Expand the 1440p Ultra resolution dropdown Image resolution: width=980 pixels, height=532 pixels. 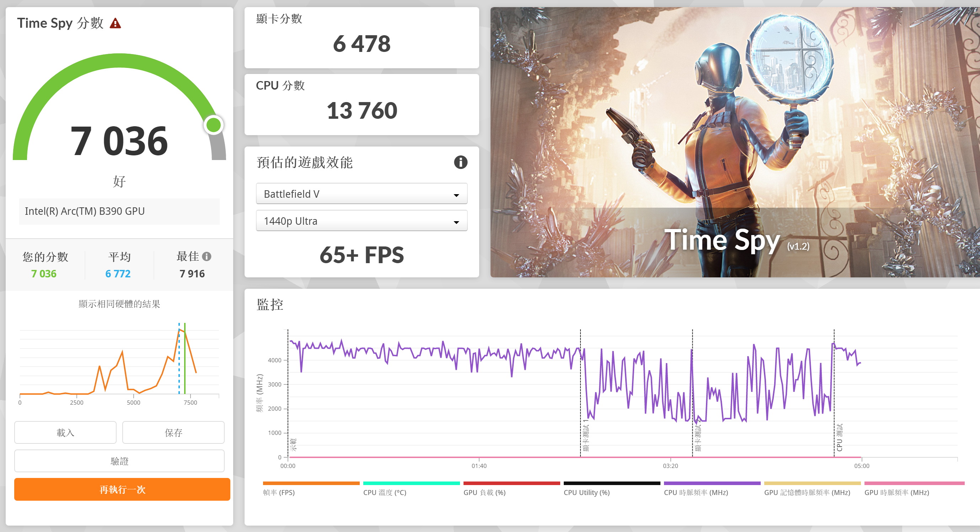click(x=362, y=221)
